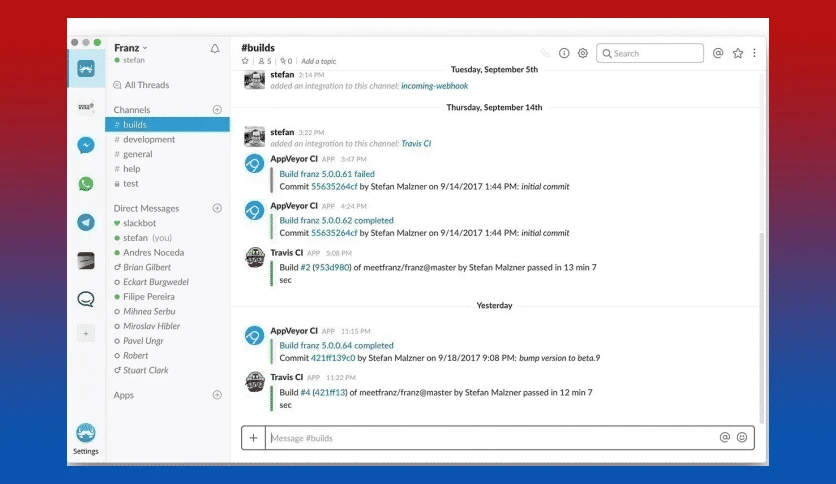Click the notifications bell icon
Viewport: 836px width, 484px height.
pos(215,49)
